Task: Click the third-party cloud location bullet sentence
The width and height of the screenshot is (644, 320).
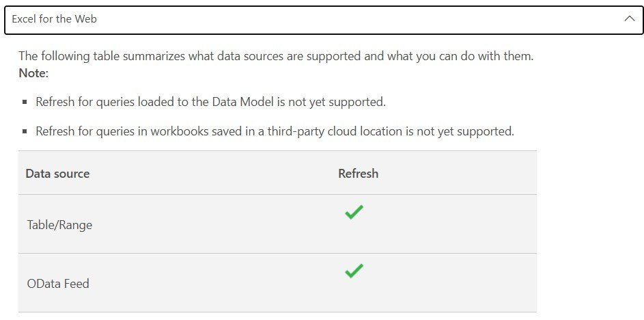Action: 275,131
